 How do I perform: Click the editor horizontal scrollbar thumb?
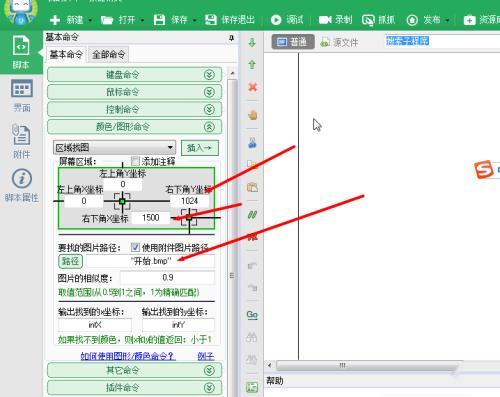pyautogui.click(x=368, y=365)
